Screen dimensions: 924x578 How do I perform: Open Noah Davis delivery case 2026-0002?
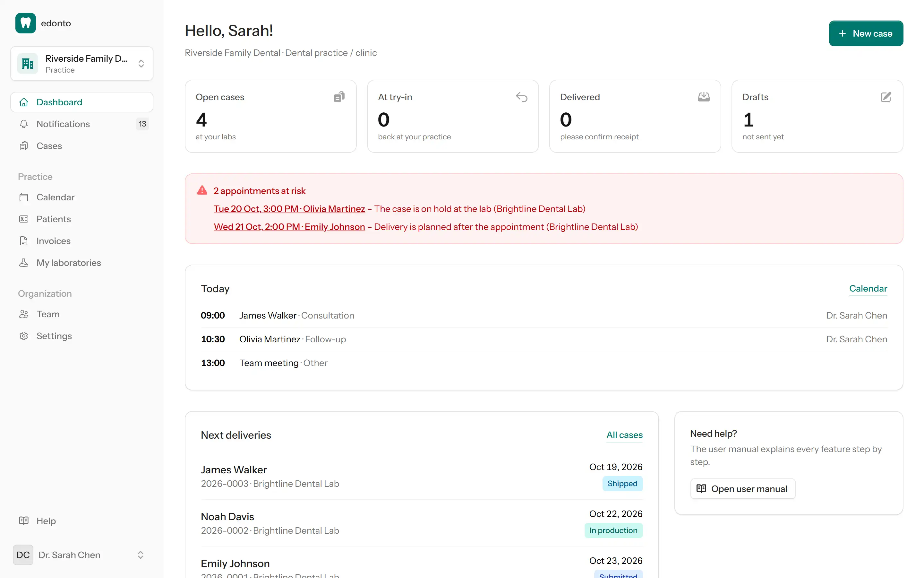(422, 523)
